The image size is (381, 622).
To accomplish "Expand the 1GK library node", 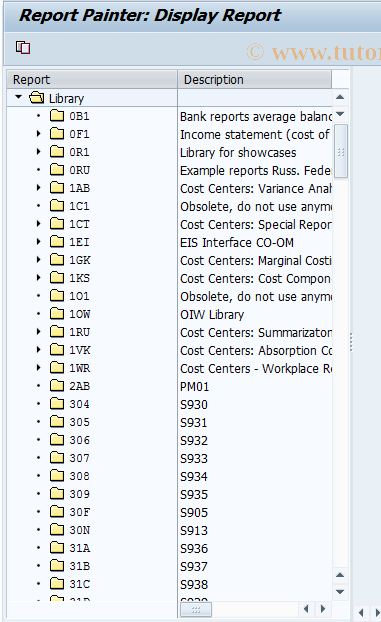I will [38, 260].
